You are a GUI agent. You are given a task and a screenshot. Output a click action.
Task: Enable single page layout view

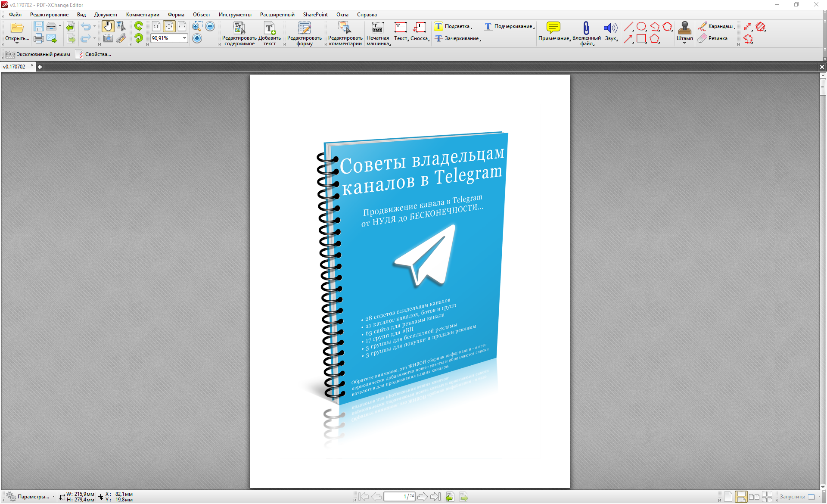coord(728,497)
